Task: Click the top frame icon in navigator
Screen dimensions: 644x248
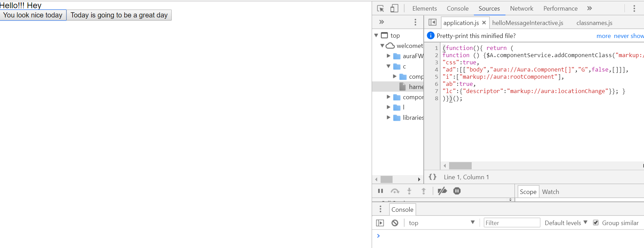Action: coord(385,35)
